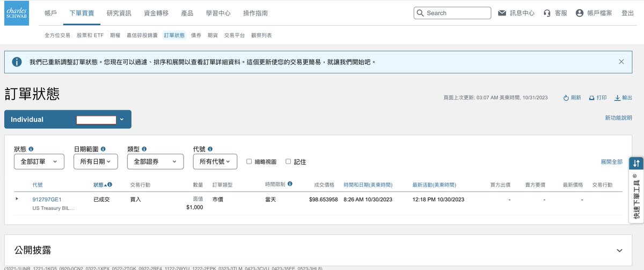The image size is (644, 270).
Task: Click info icon next to 狀態 filter
Action: pyautogui.click(x=31, y=149)
